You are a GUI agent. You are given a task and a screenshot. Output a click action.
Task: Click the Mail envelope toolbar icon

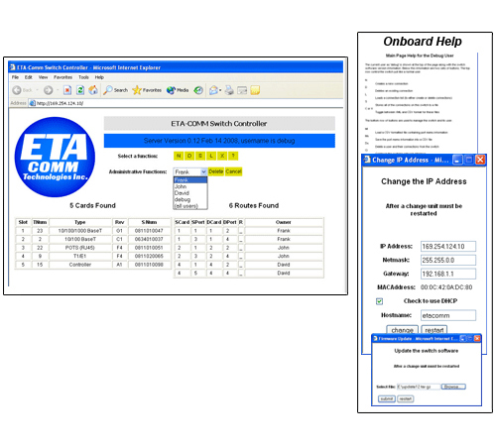pos(213,90)
